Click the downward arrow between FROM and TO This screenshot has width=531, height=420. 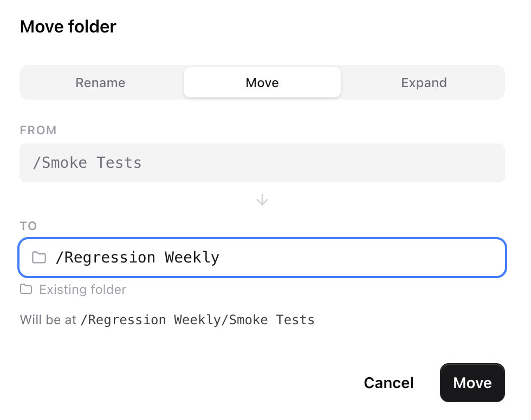pos(262,200)
